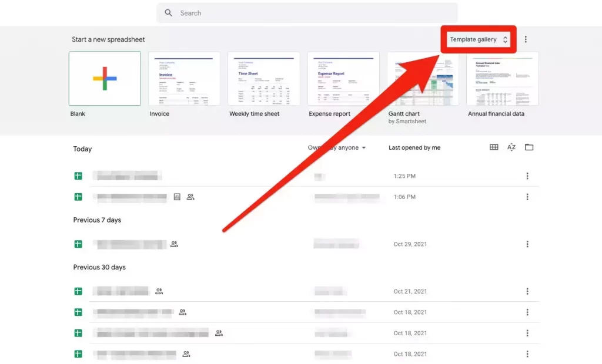Image resolution: width=602 pixels, height=364 pixels.
Task: Click the Annual financial data label
Action: [496, 114]
